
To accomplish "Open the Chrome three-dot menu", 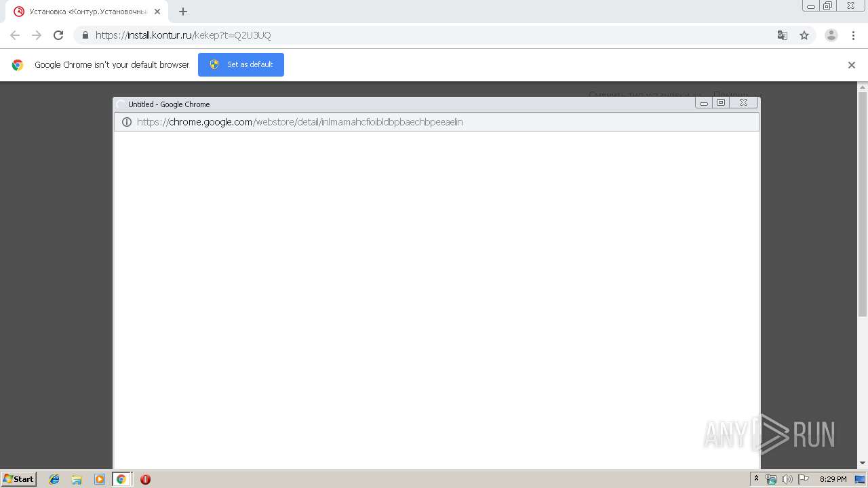I will point(852,35).
